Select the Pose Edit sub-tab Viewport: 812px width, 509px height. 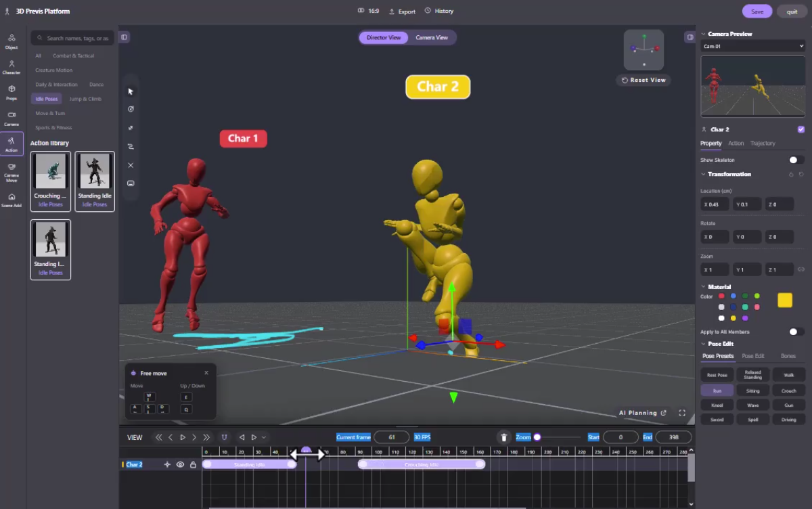pyautogui.click(x=753, y=356)
